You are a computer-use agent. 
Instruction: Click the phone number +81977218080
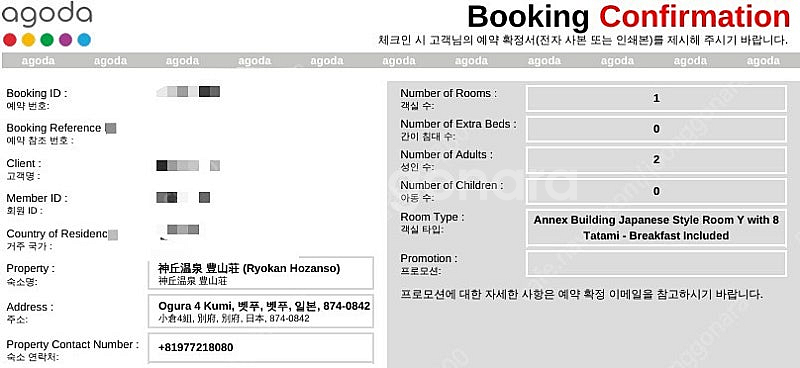coord(196,348)
